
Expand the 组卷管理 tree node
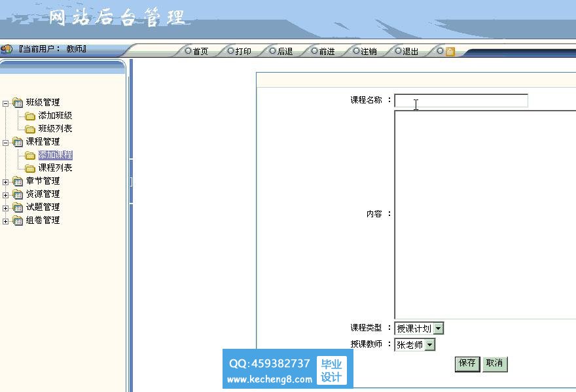(5, 222)
